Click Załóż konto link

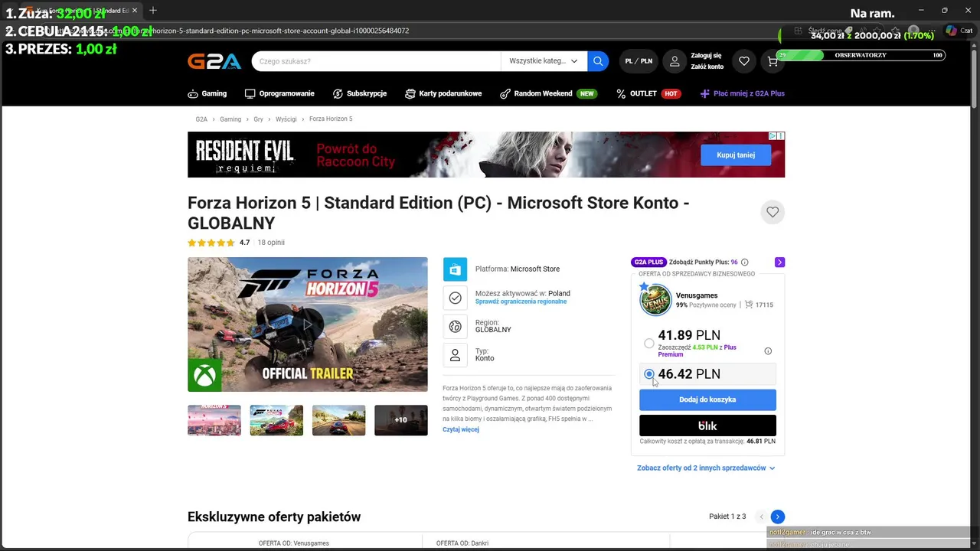(x=707, y=67)
